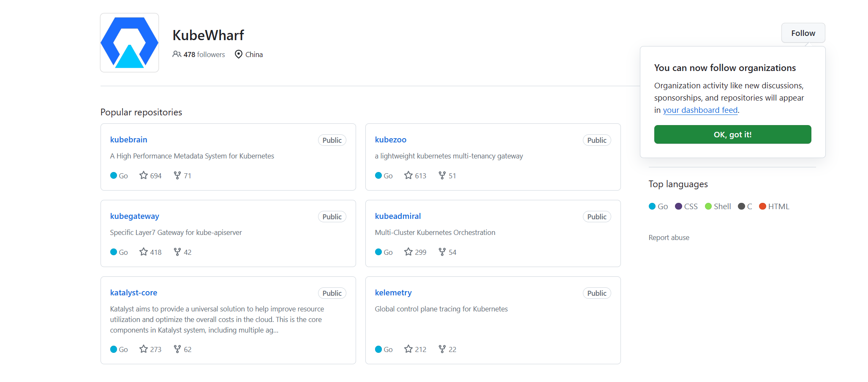The width and height of the screenshot is (868, 382).
Task: Click Report abuse link
Action: (x=669, y=238)
